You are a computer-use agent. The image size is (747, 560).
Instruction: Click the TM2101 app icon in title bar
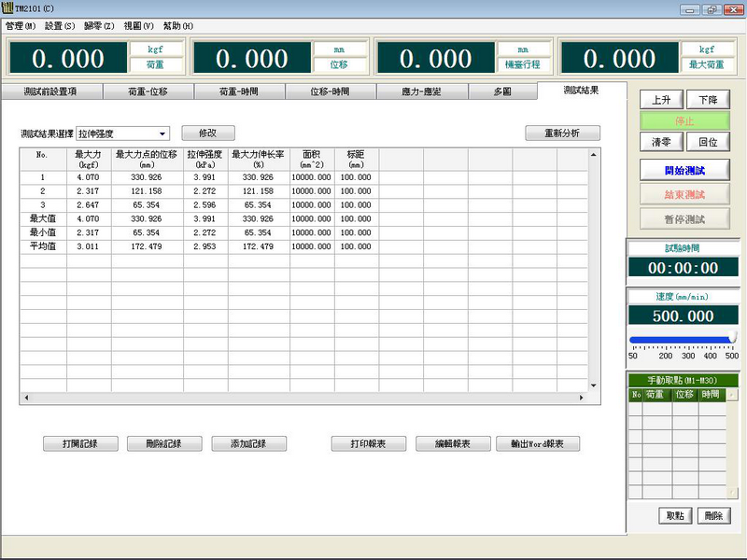(7, 9)
